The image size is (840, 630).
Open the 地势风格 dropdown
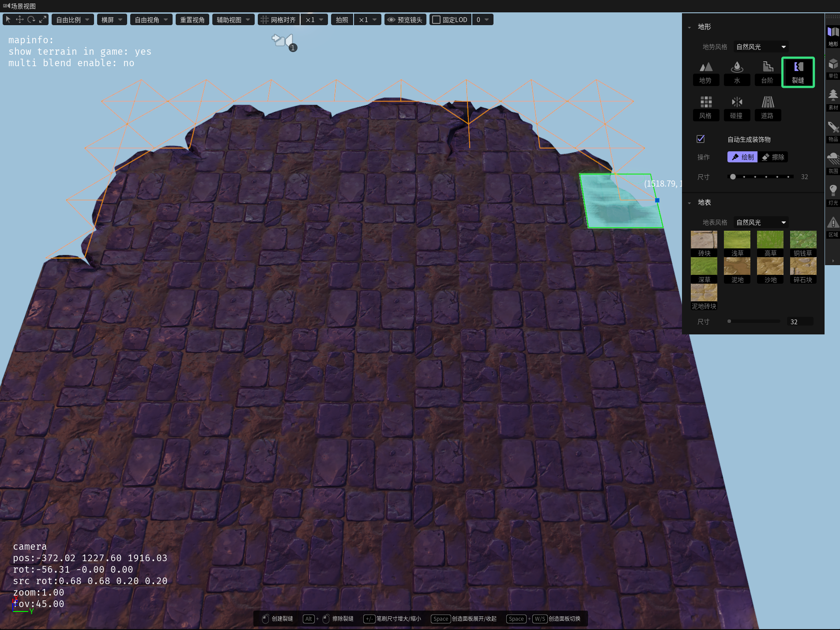[761, 47]
